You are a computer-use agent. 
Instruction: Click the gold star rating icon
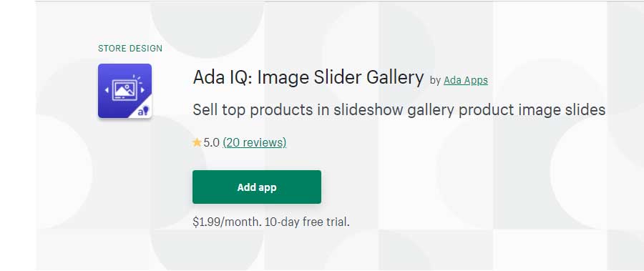pos(197,142)
